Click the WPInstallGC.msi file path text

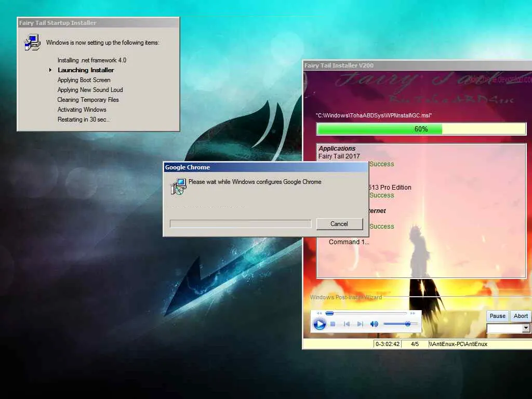pyautogui.click(x=374, y=115)
